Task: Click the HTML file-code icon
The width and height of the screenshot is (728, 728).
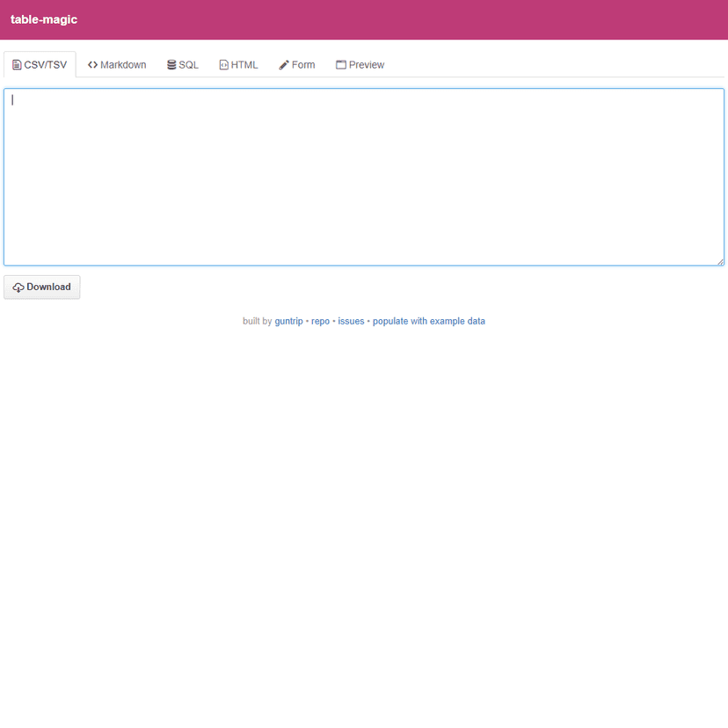Action: (224, 65)
